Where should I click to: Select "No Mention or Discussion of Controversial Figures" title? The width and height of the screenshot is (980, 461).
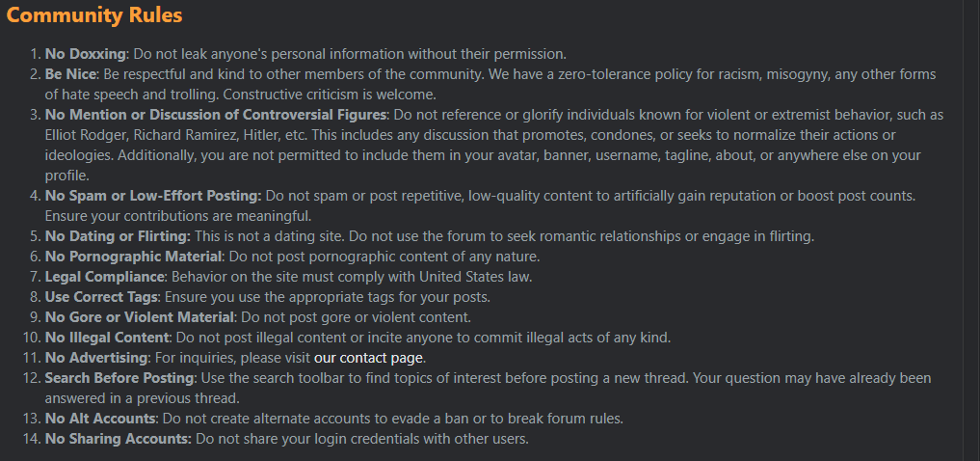(x=216, y=115)
